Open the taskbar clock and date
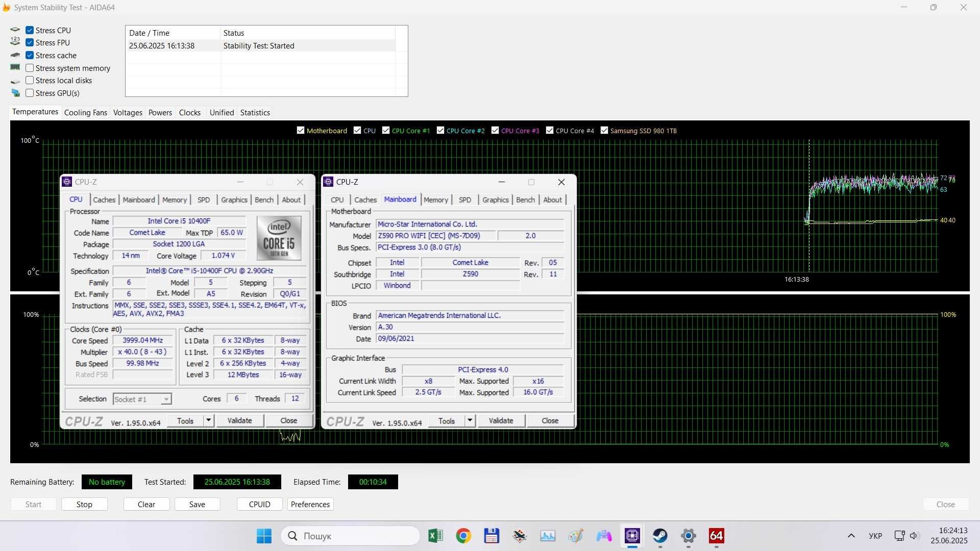The width and height of the screenshot is (980, 551). point(949,536)
